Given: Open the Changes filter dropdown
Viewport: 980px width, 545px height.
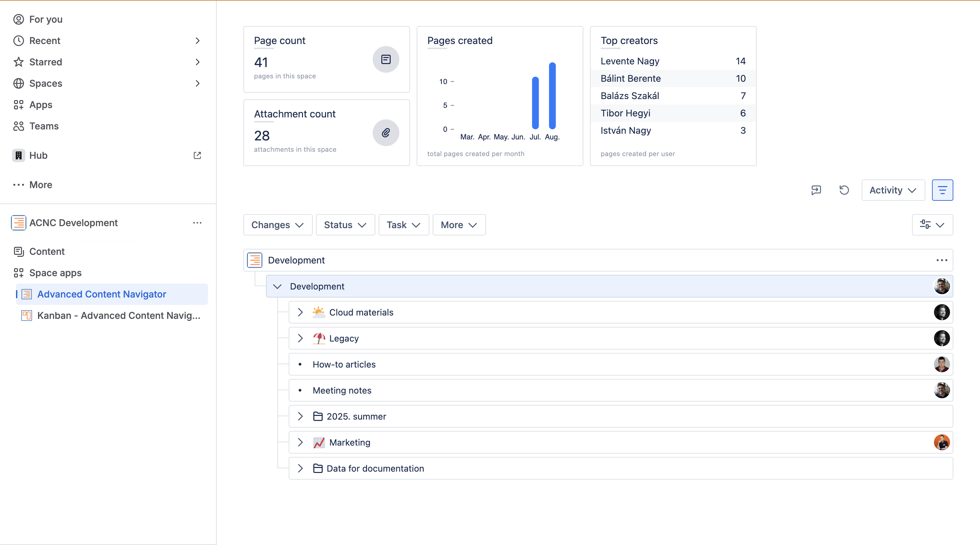Looking at the screenshot, I should pos(277,225).
